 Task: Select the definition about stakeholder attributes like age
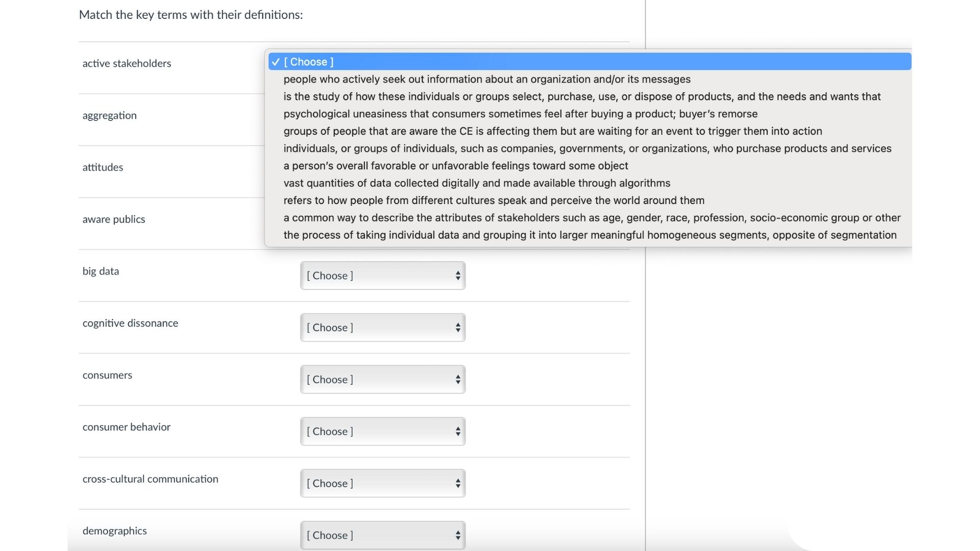click(592, 217)
